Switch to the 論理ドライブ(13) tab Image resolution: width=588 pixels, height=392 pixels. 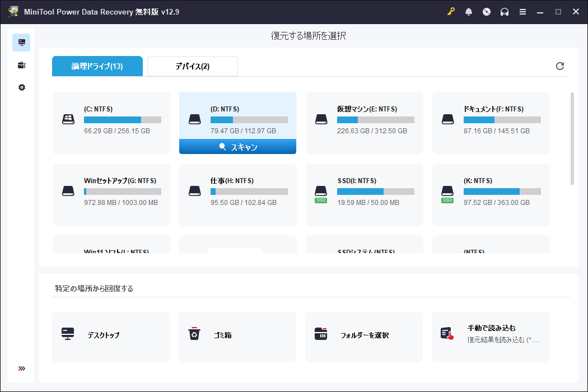[x=97, y=67]
